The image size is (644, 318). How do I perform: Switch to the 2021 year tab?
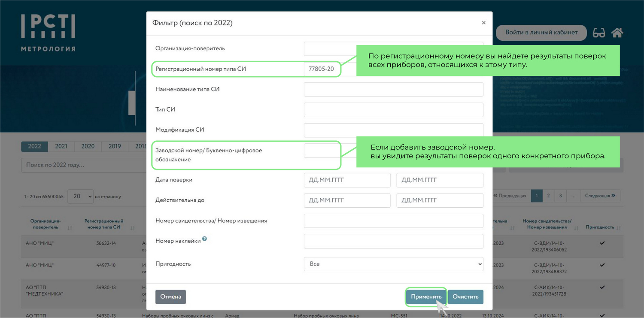tap(61, 146)
